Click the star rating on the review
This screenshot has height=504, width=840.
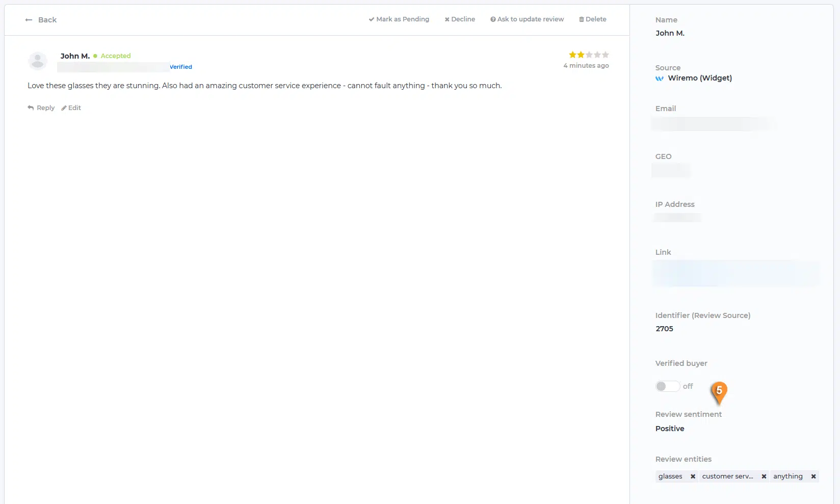pyautogui.click(x=589, y=55)
